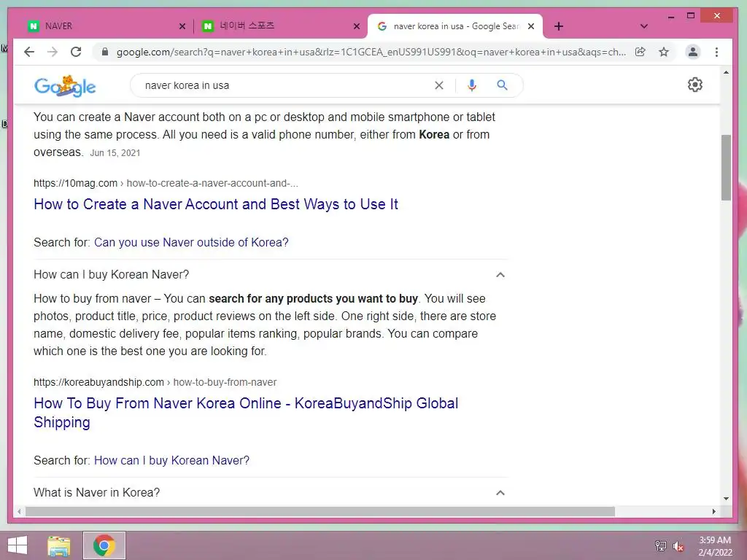Viewport: 747px width, 560px height.
Task: Open How To Buy From Naver Korea Online result
Action: 246,413
